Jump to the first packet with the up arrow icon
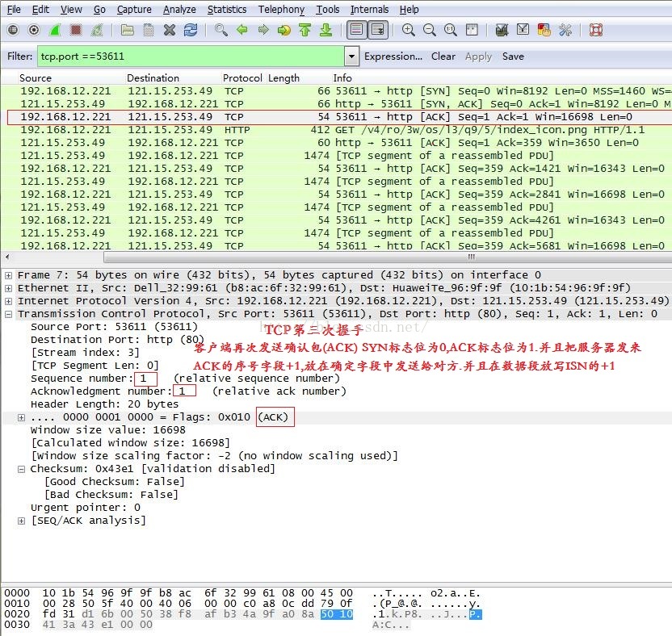The width and height of the screenshot is (672, 636). click(x=304, y=30)
